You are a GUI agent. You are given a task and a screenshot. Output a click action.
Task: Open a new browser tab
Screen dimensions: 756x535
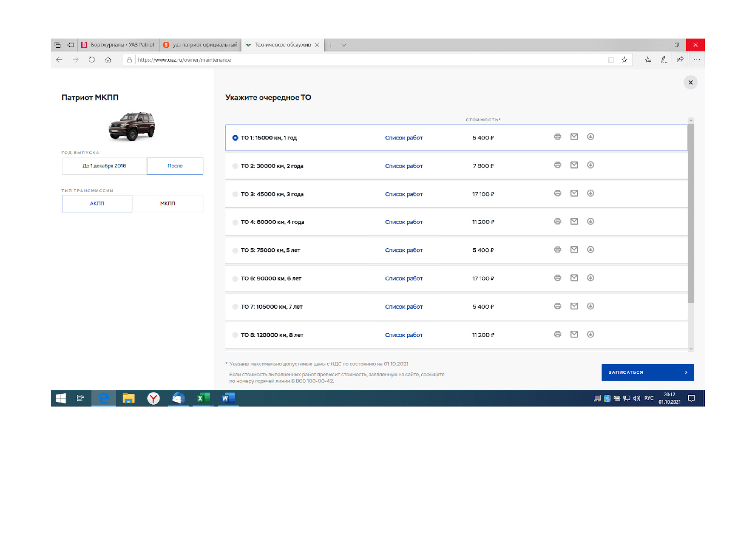tap(331, 45)
